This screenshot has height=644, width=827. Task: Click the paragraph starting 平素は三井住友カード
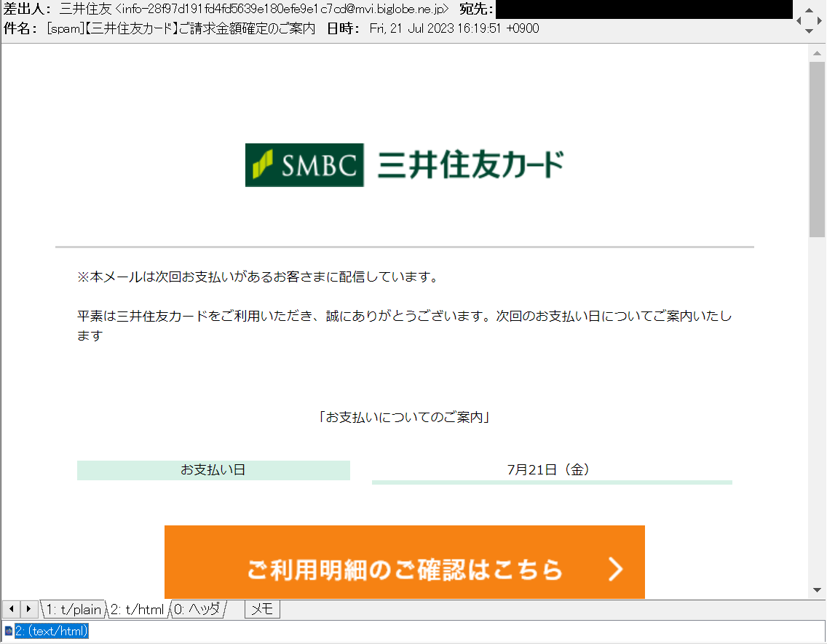tap(405, 326)
